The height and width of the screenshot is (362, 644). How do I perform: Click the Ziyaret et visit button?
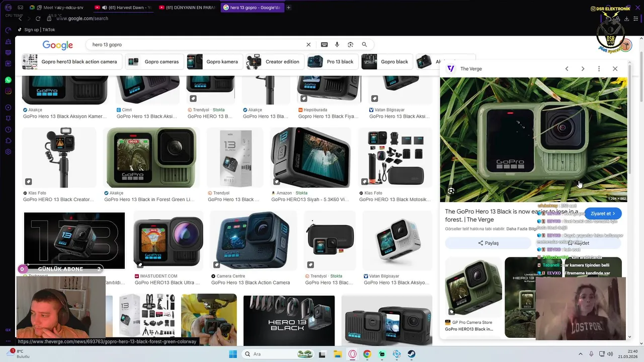pos(603,214)
